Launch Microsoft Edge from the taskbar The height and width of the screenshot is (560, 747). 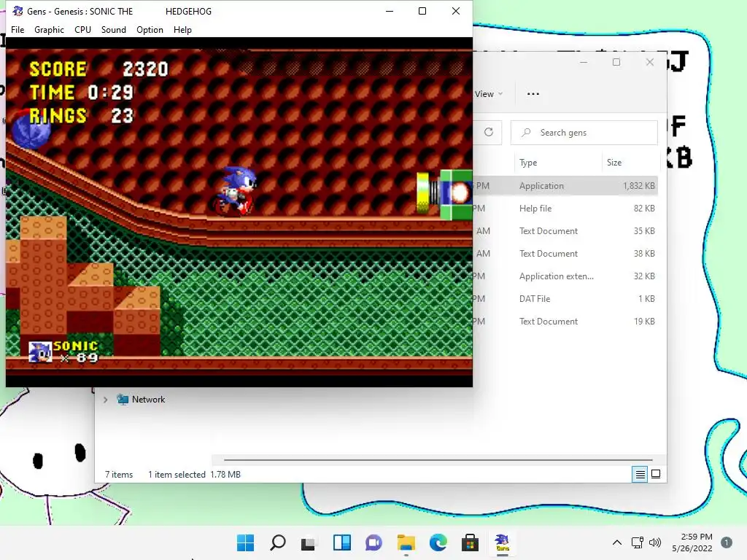pos(438,542)
